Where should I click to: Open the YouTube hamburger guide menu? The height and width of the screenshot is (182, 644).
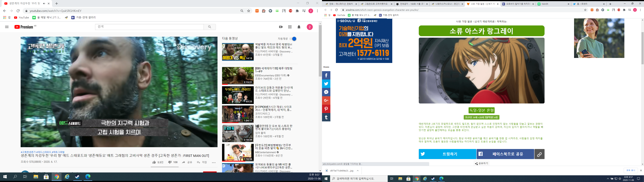(x=7, y=27)
